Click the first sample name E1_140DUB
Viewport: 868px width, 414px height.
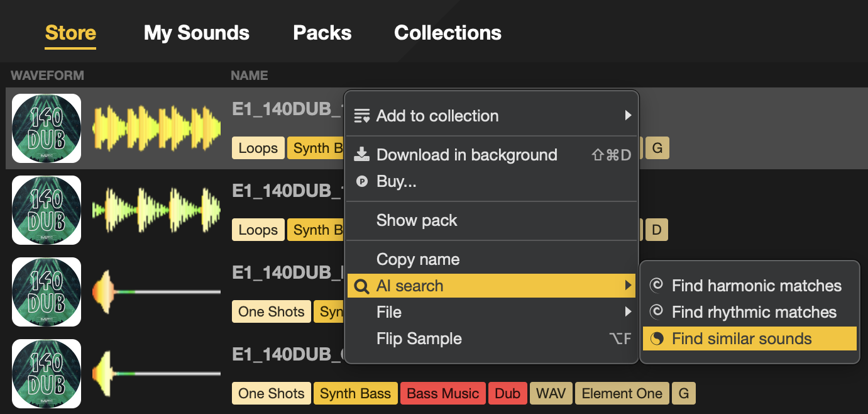[288, 109]
